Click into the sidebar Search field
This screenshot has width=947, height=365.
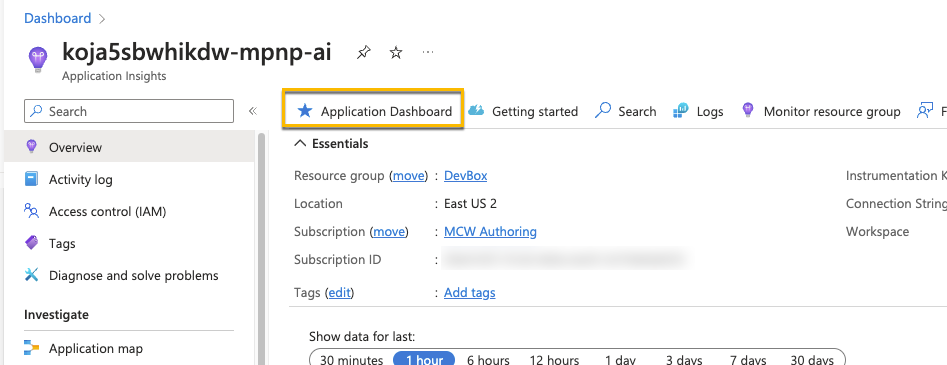[129, 111]
